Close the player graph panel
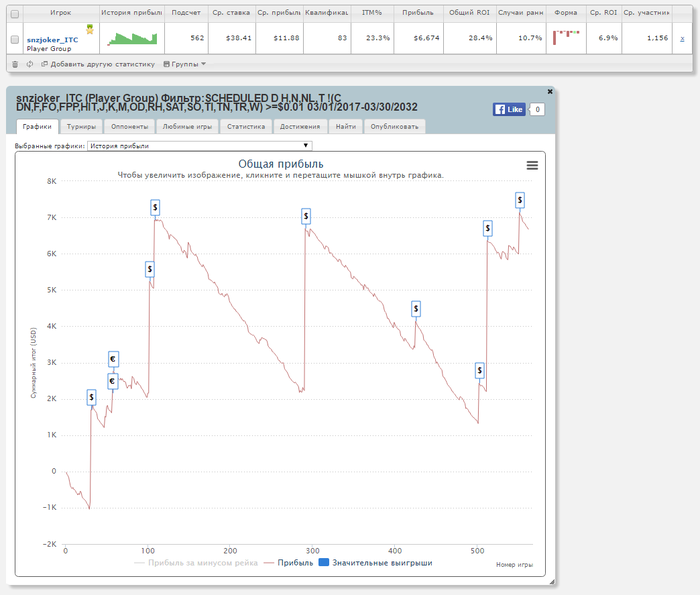The height and width of the screenshot is (595, 700). pos(550,92)
